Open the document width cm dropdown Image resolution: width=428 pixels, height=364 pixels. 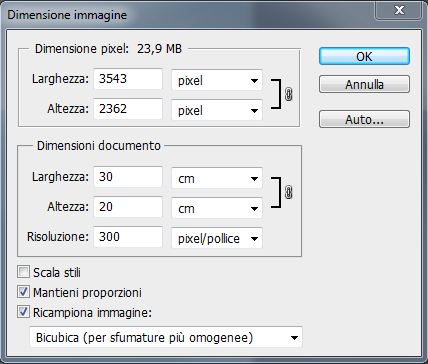217,178
